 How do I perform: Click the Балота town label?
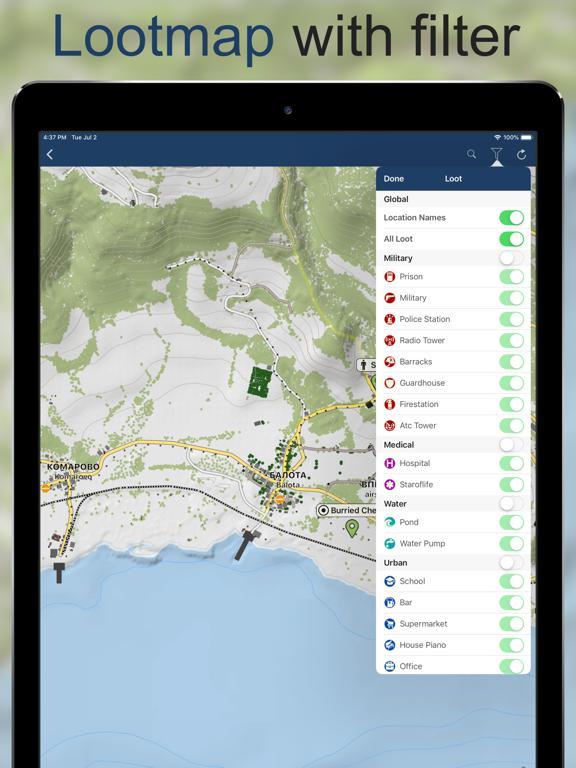[x=288, y=476]
